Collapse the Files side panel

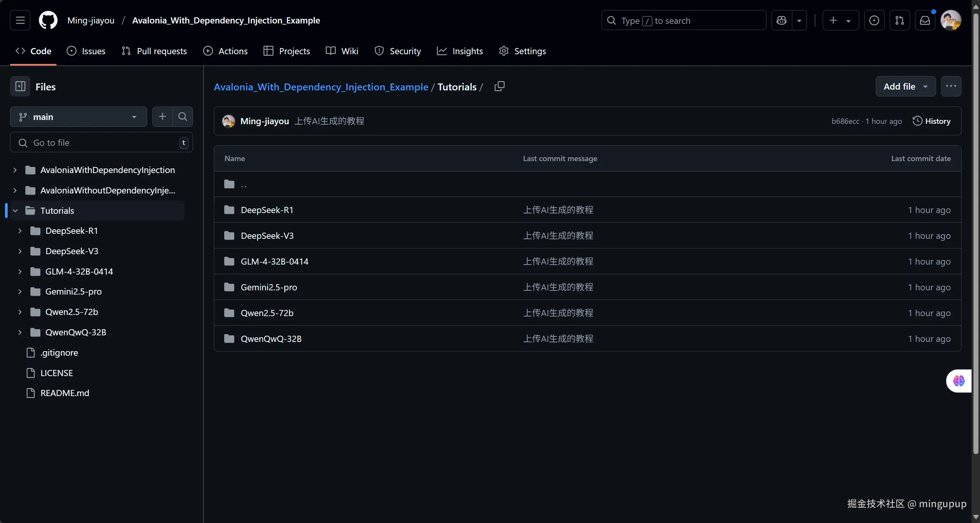(x=20, y=87)
